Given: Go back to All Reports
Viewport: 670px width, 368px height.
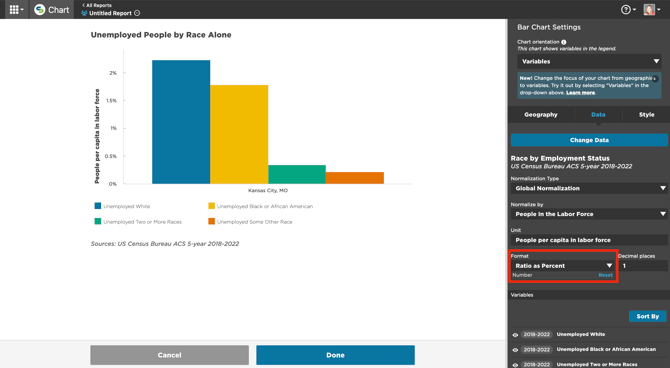Looking at the screenshot, I should (97, 5).
